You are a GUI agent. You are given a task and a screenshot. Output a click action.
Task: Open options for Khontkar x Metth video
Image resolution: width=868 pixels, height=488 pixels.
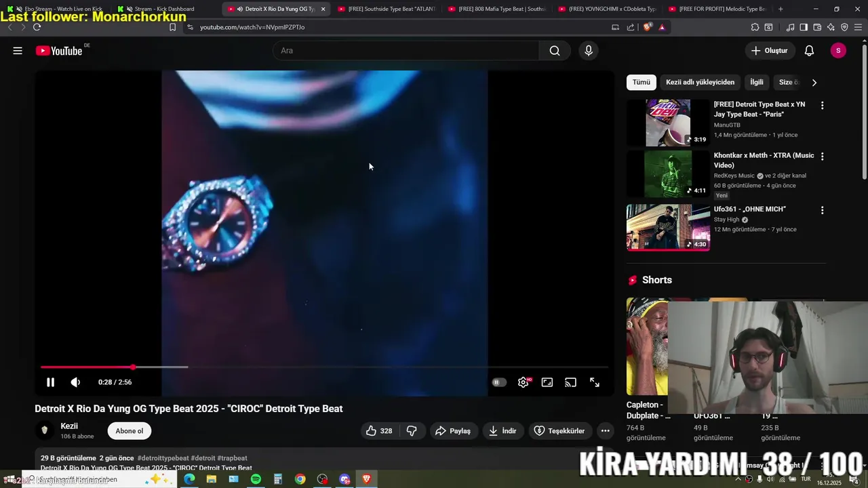pos(822,157)
